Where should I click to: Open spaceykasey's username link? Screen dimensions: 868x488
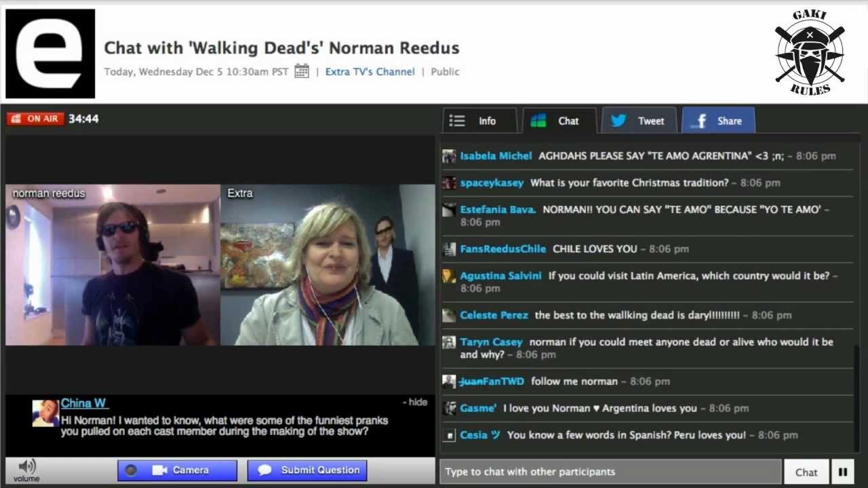pos(492,183)
